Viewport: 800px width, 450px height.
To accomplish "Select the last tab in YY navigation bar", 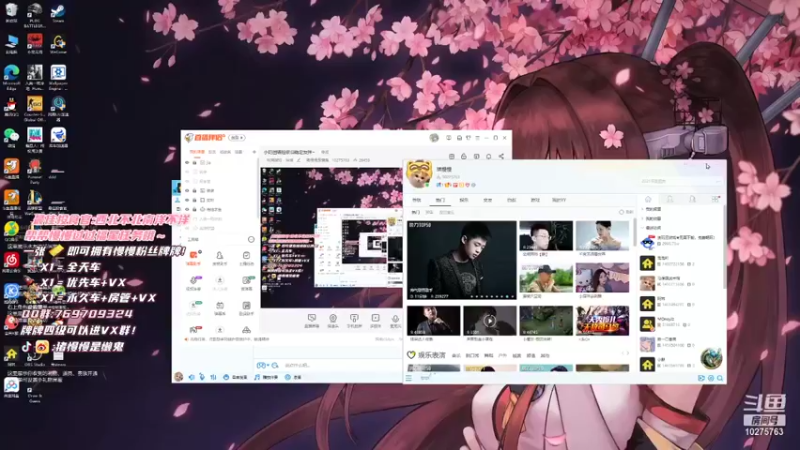I will click(x=559, y=200).
